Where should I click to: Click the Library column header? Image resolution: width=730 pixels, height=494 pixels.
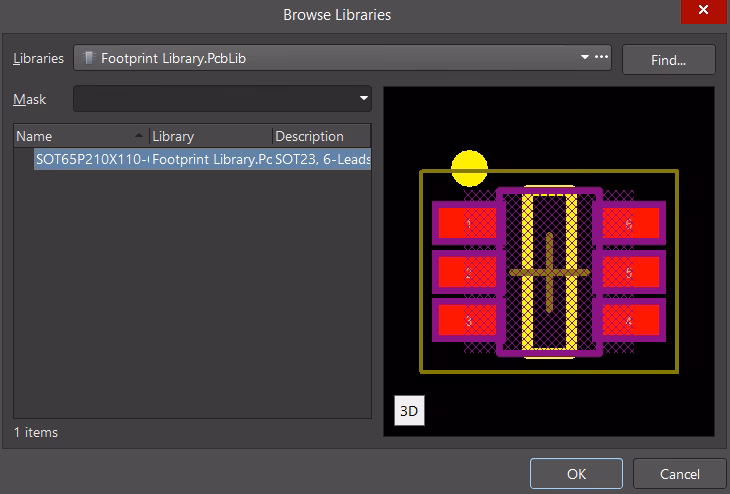pos(209,136)
